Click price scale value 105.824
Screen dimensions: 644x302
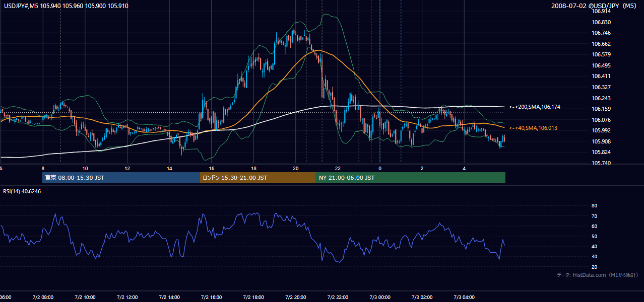click(x=601, y=153)
